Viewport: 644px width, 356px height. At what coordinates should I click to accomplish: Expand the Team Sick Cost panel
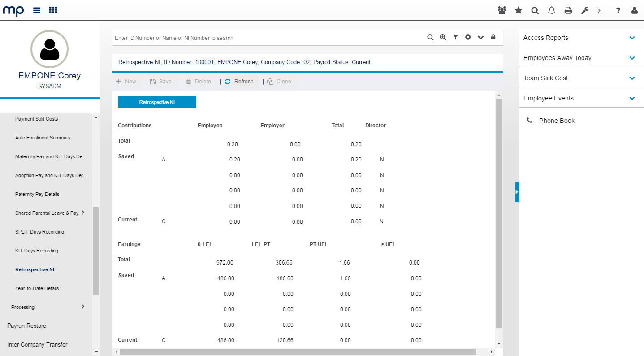[632, 78]
